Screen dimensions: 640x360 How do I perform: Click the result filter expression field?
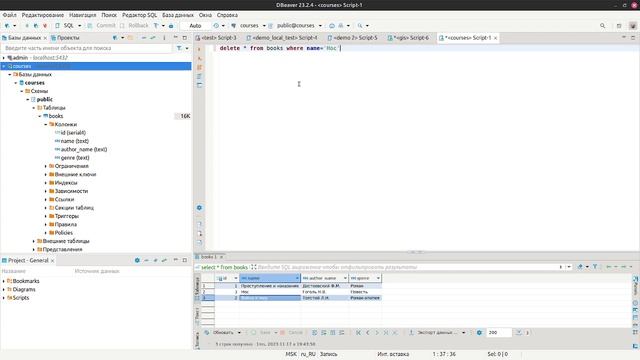tap(408, 267)
